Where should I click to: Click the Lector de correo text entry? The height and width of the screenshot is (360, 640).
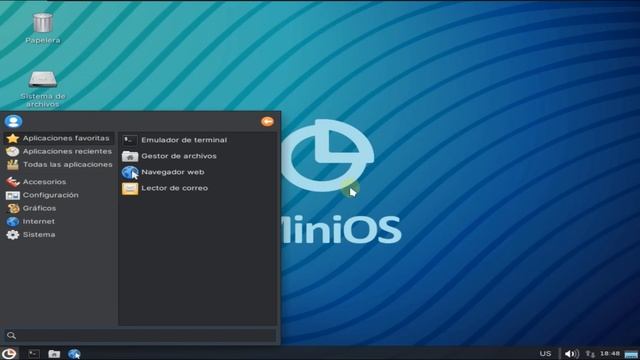pyautogui.click(x=174, y=188)
